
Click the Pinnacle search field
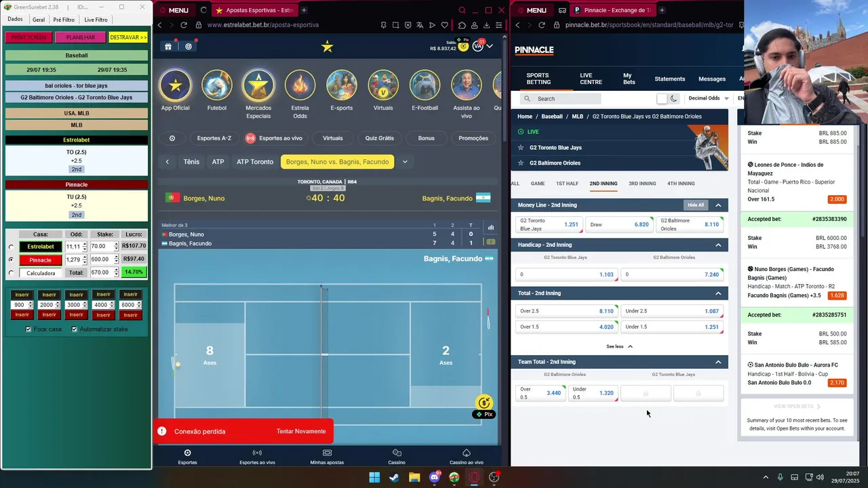pos(560,98)
